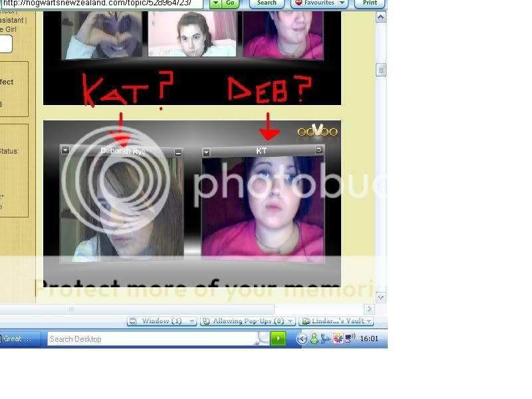The width and height of the screenshot is (532, 399).
Task: Click the green desktop search arrow button
Action: 278,338
